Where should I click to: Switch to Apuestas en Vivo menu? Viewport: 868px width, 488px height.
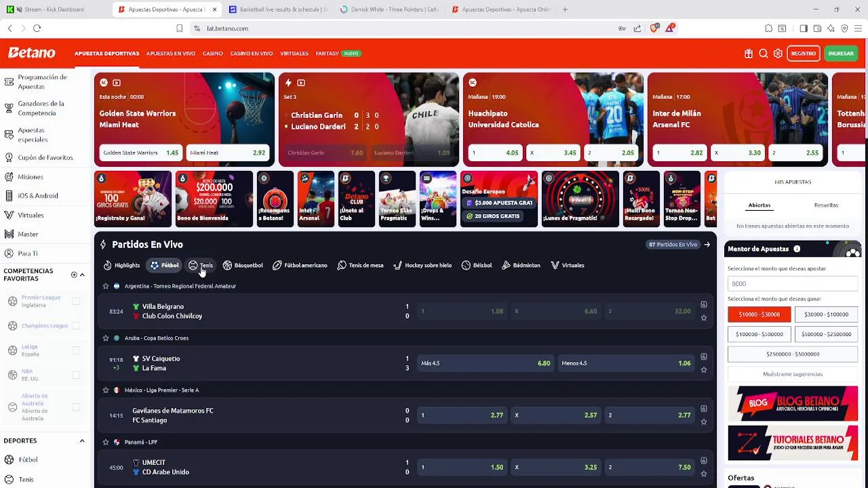171,54
